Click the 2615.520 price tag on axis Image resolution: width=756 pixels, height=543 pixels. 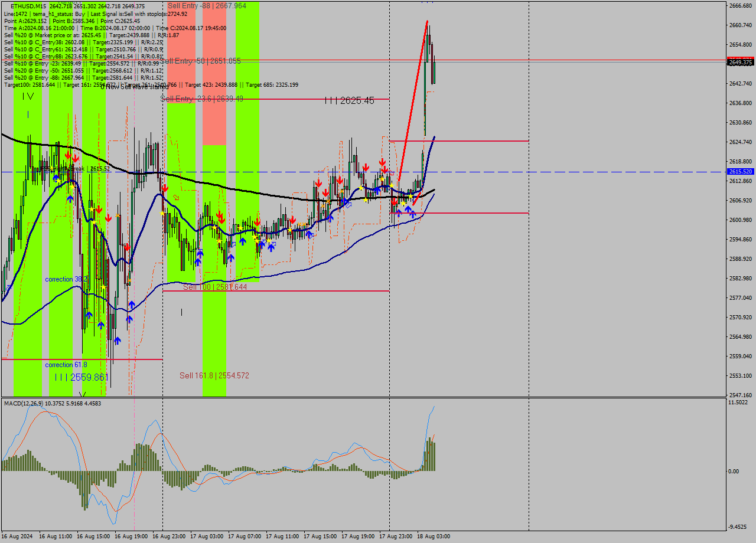click(741, 171)
